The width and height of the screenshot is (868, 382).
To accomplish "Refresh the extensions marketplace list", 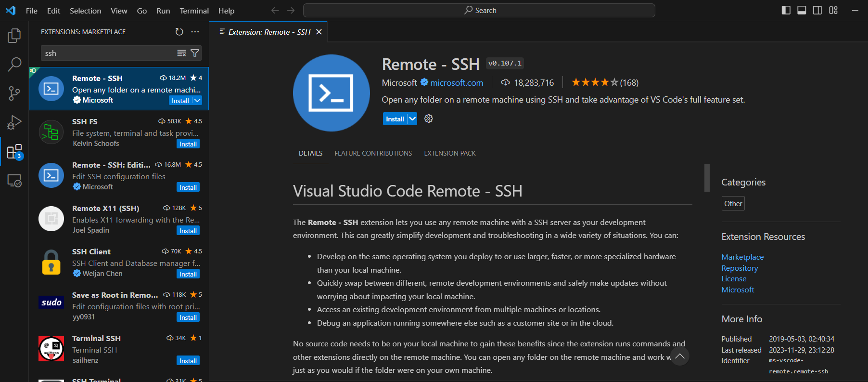I will (x=179, y=32).
